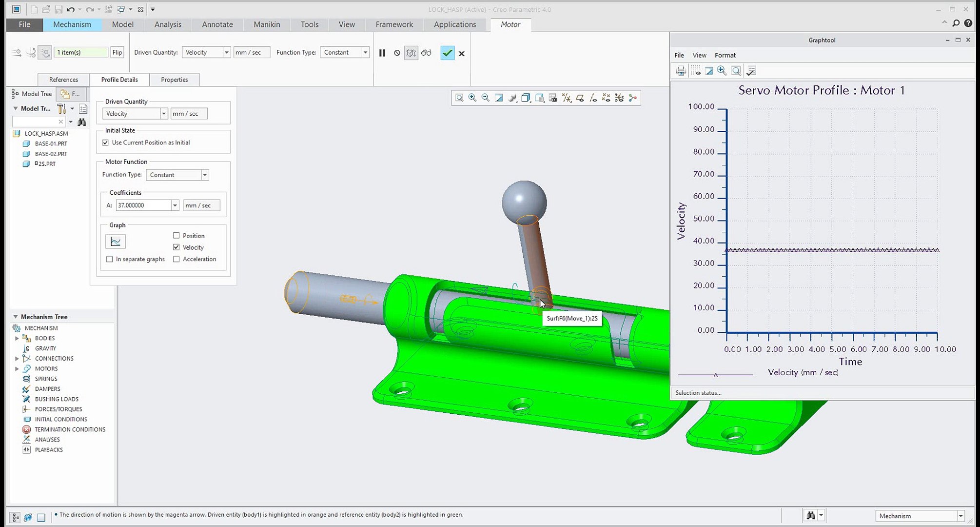Viewport: 980px width, 527px height.
Task: Open the Function Type Constant dropdown in panel
Action: (x=205, y=175)
